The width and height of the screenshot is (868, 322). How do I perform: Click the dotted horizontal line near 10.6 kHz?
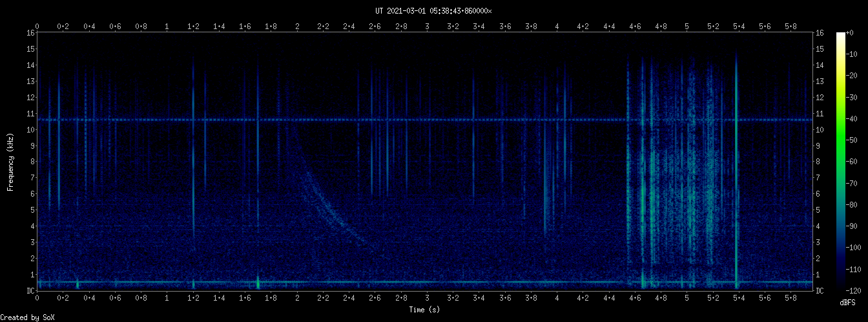(425, 120)
